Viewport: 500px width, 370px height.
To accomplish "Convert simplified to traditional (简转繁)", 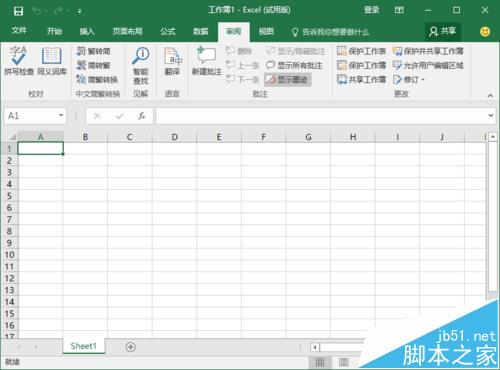I will (93, 65).
